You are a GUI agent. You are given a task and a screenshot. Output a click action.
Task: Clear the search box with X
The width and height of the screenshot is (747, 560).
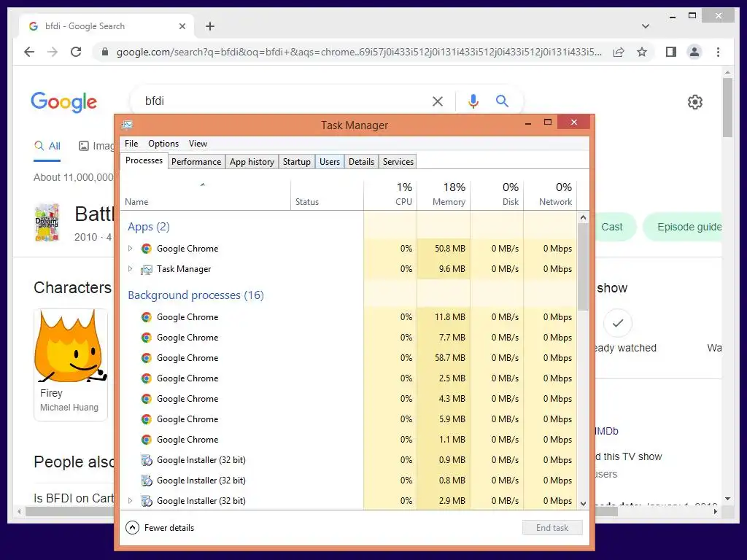(x=438, y=101)
